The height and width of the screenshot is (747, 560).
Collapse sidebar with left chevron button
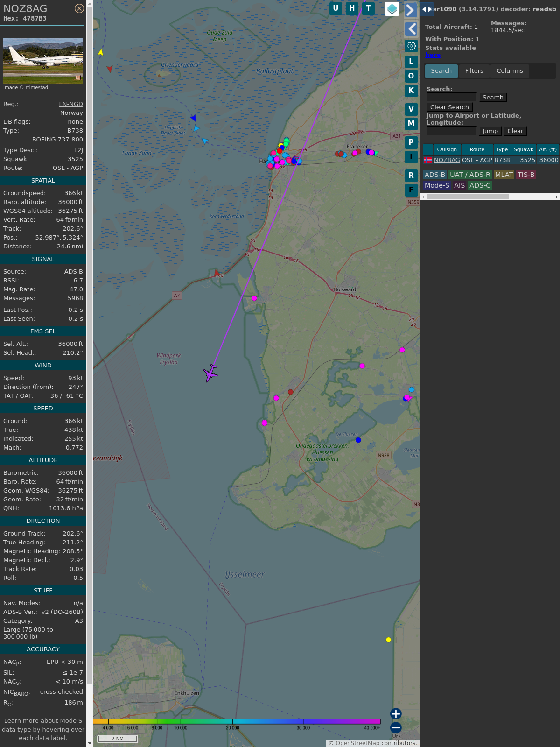click(x=411, y=29)
